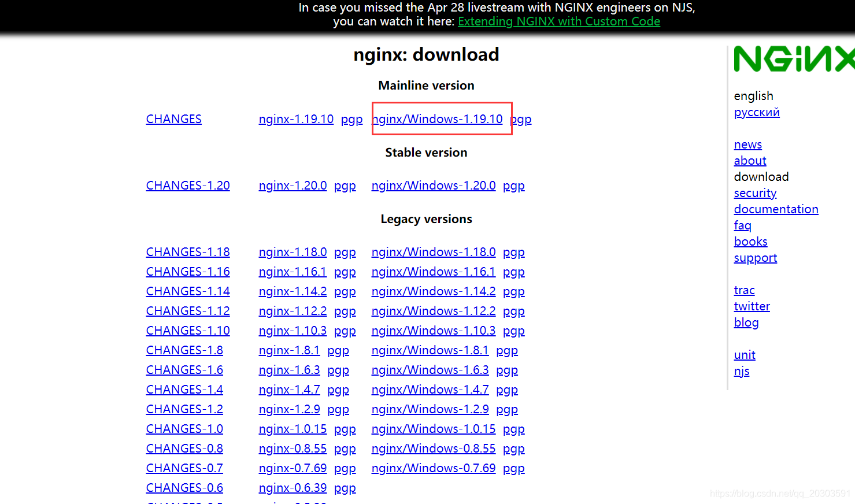Download nginx/Windows-0.8.55

434,449
